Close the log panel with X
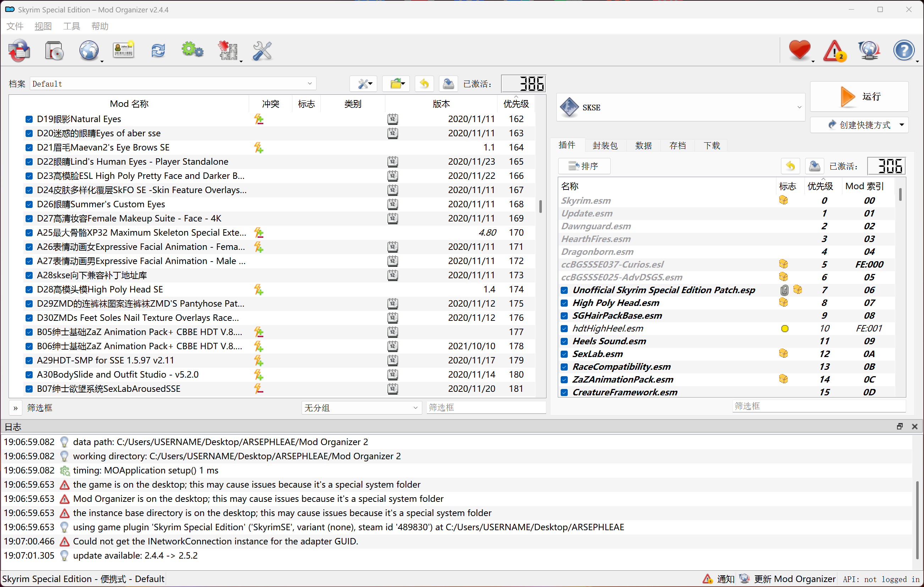This screenshot has height=587, width=924. point(914,426)
